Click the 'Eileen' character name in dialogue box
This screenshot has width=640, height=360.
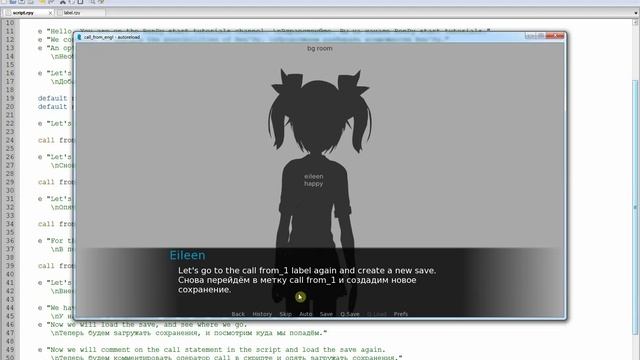pyautogui.click(x=187, y=256)
